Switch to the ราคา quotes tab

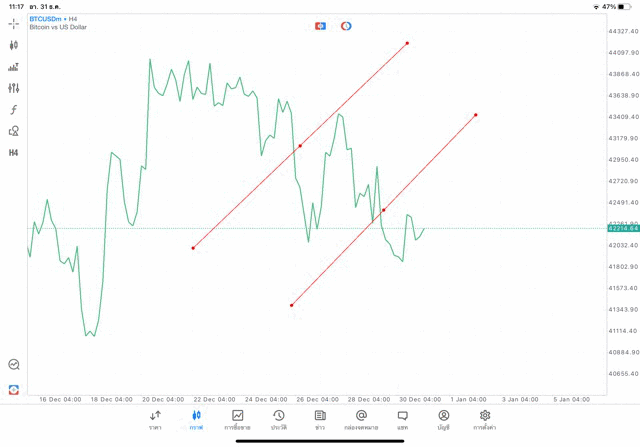(x=155, y=420)
